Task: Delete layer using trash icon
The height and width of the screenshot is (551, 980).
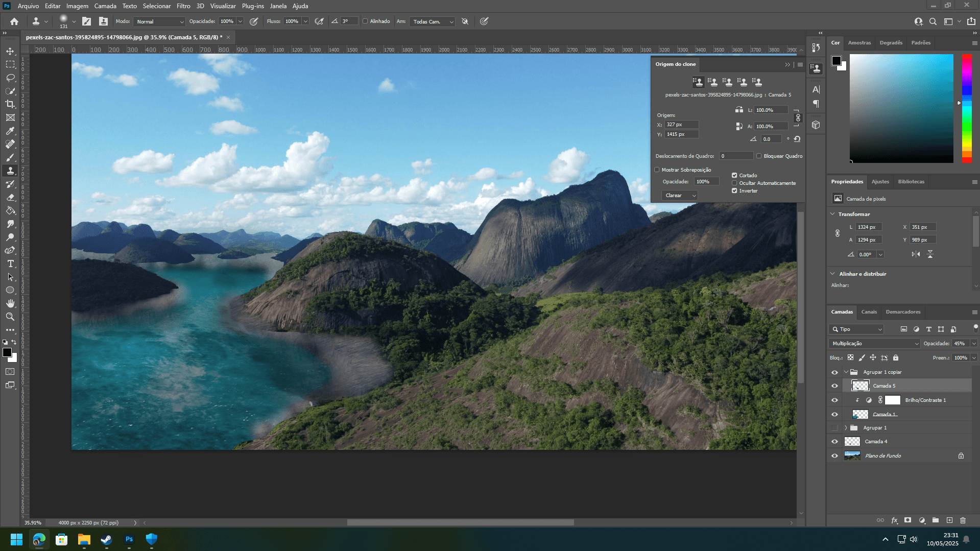Action: click(x=963, y=520)
